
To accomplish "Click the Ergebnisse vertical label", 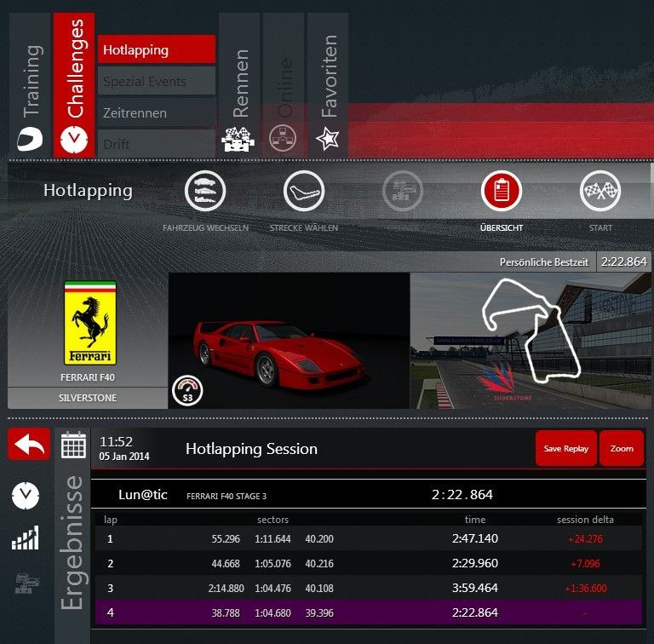I will coord(72,543).
